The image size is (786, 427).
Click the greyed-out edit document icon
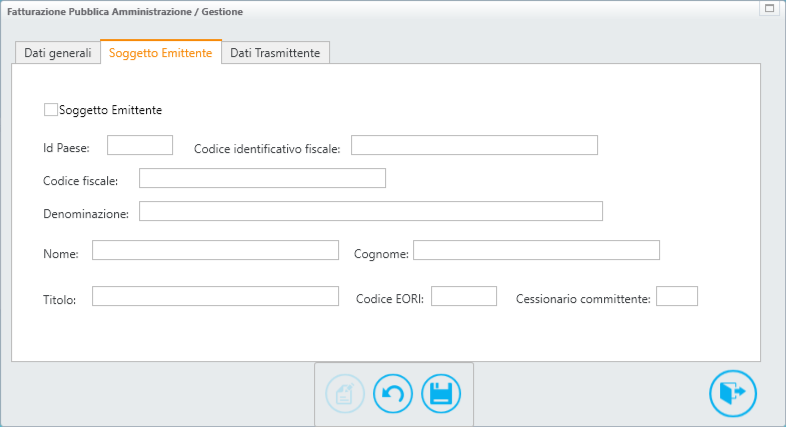[x=345, y=394]
